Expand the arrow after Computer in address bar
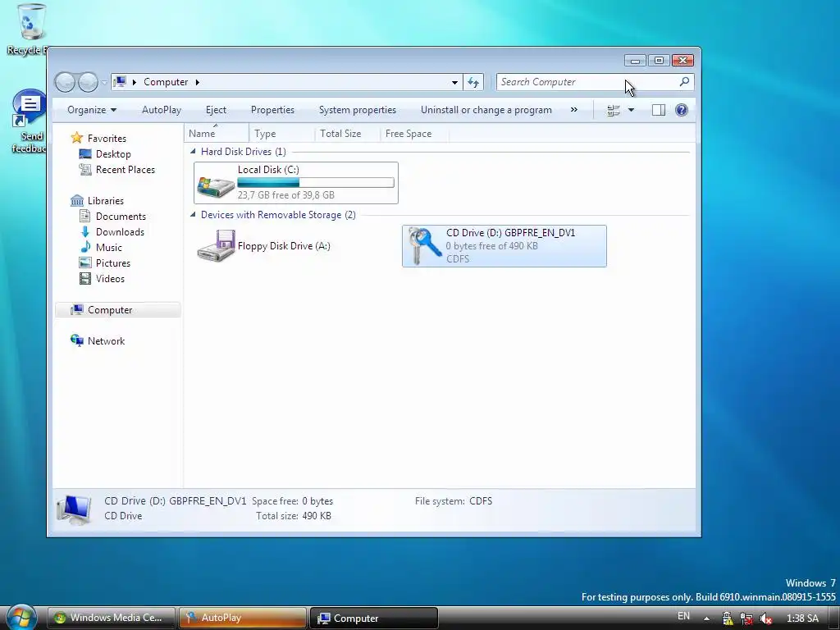The width and height of the screenshot is (840, 630). click(198, 82)
